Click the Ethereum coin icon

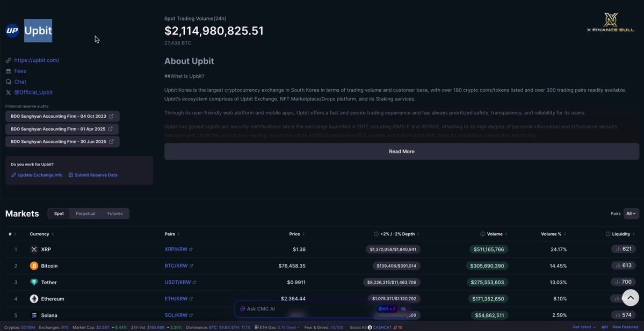[x=34, y=299]
